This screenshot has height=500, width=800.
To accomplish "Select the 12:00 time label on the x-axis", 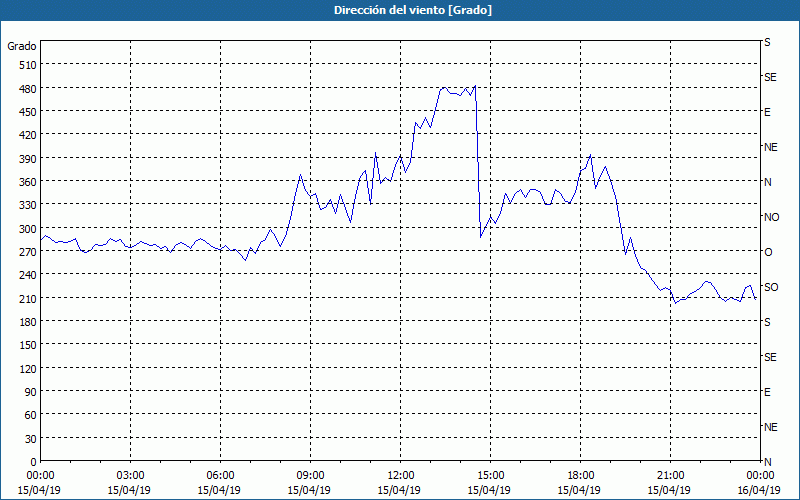I will coord(400,476).
